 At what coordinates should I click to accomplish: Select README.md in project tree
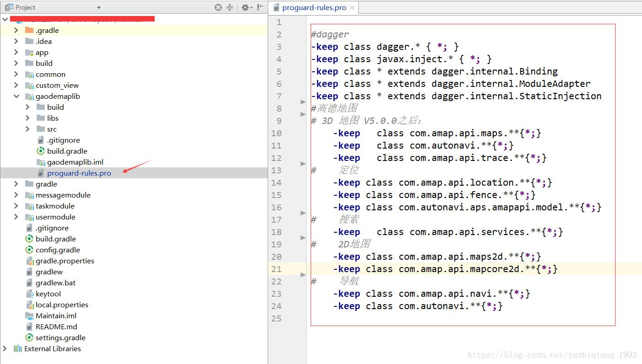(56, 327)
